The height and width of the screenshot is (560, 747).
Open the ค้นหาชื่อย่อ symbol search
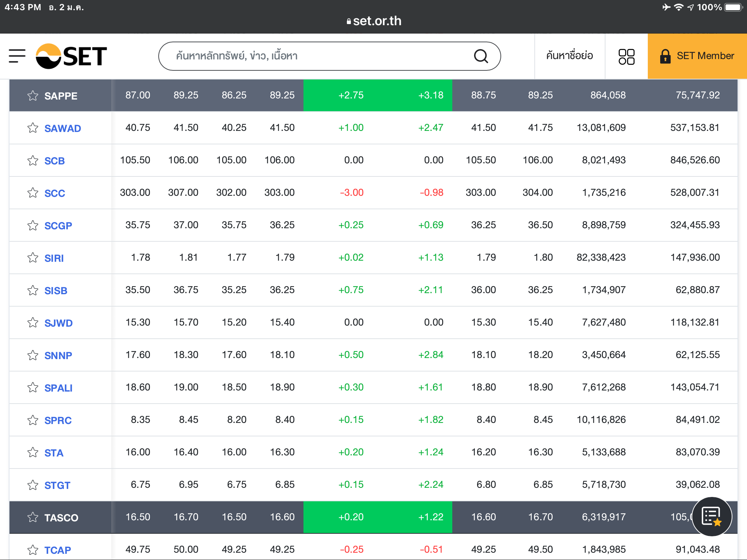[x=569, y=56]
